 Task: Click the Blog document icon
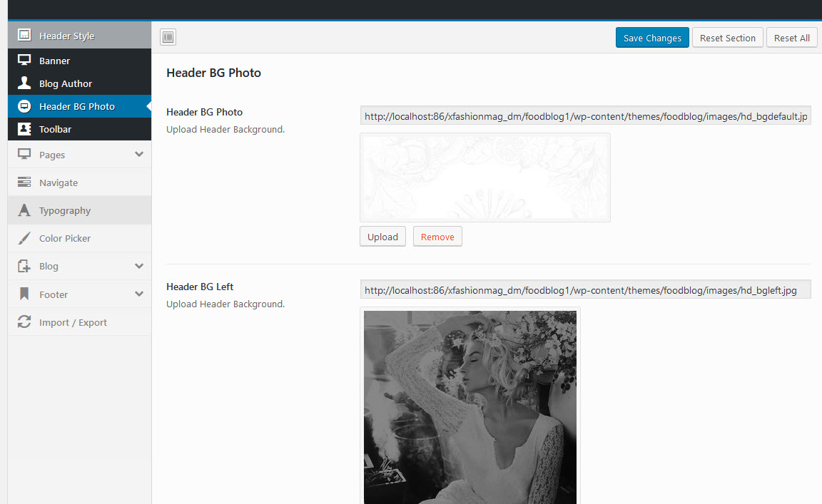(24, 266)
